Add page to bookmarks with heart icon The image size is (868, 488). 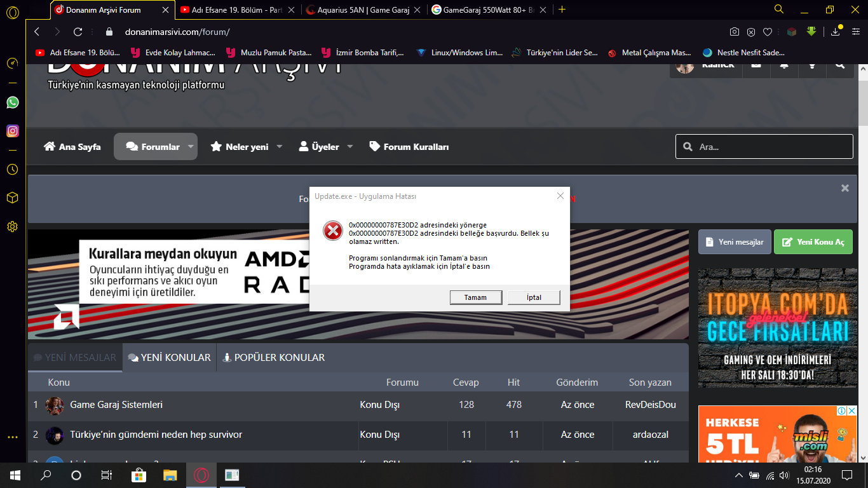coord(768,32)
